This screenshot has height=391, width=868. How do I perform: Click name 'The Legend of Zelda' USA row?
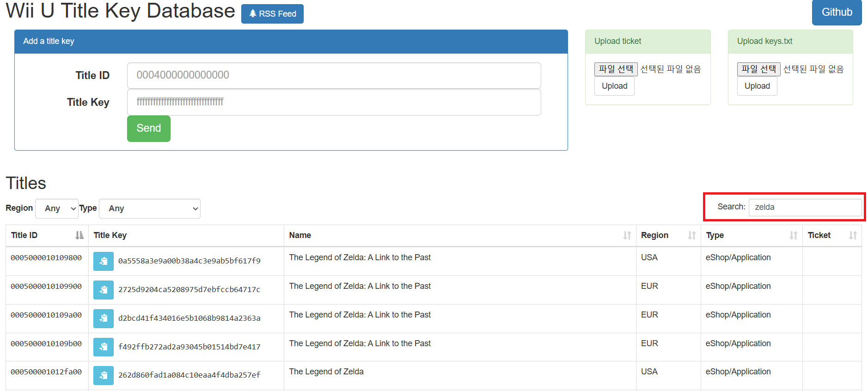(326, 372)
